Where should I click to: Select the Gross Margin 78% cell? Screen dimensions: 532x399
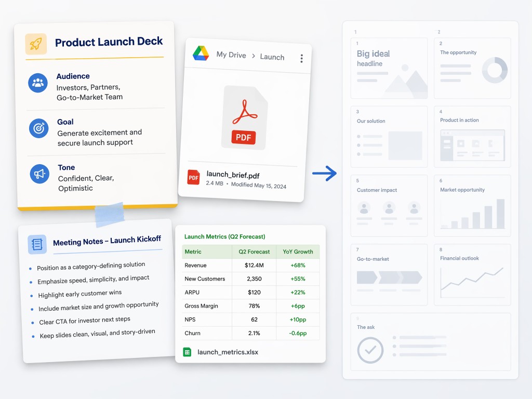pos(254,306)
